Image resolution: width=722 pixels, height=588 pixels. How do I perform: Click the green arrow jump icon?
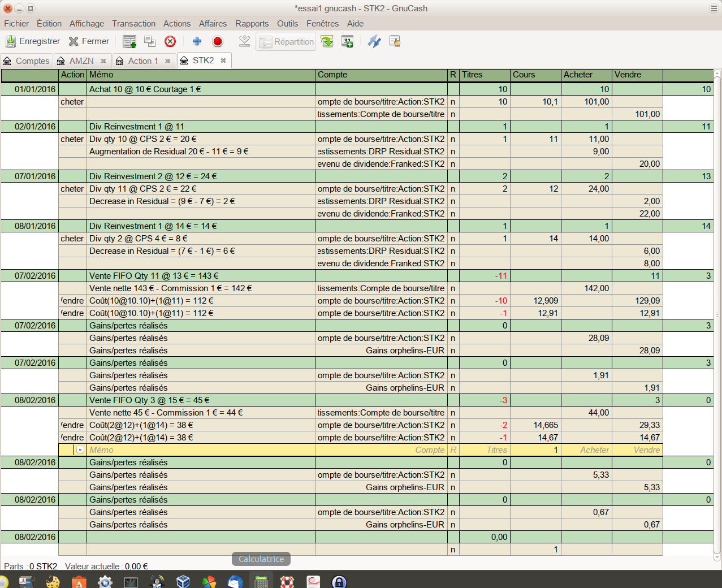click(x=327, y=41)
